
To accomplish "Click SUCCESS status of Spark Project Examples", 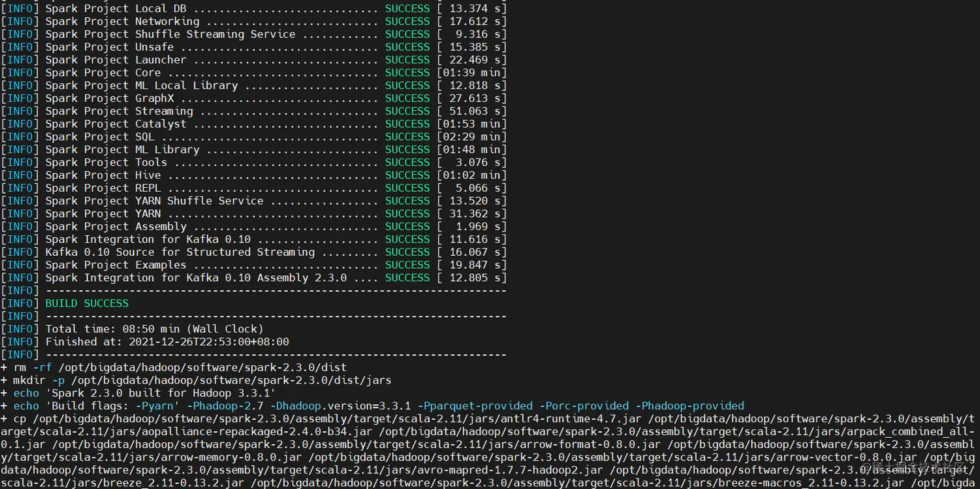I will [x=408, y=265].
